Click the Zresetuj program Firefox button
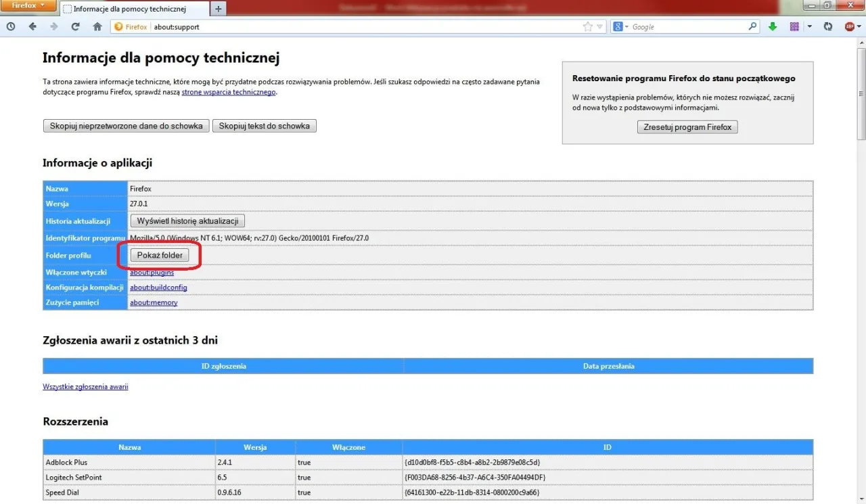 tap(687, 127)
